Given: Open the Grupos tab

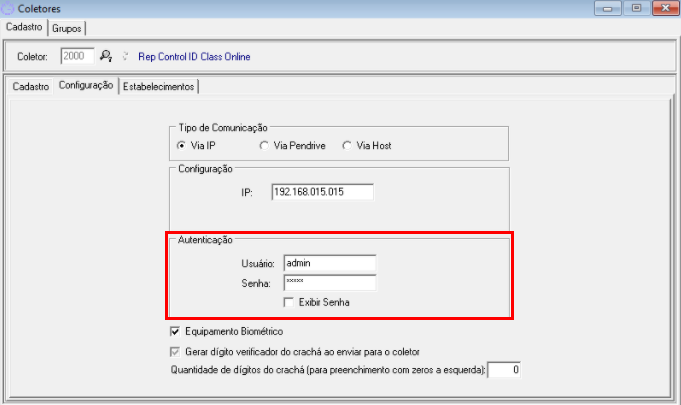Looking at the screenshot, I should point(67,28).
